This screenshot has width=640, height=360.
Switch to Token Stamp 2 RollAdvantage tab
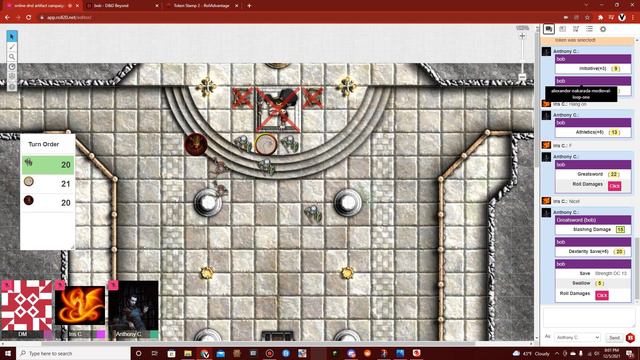point(202,6)
